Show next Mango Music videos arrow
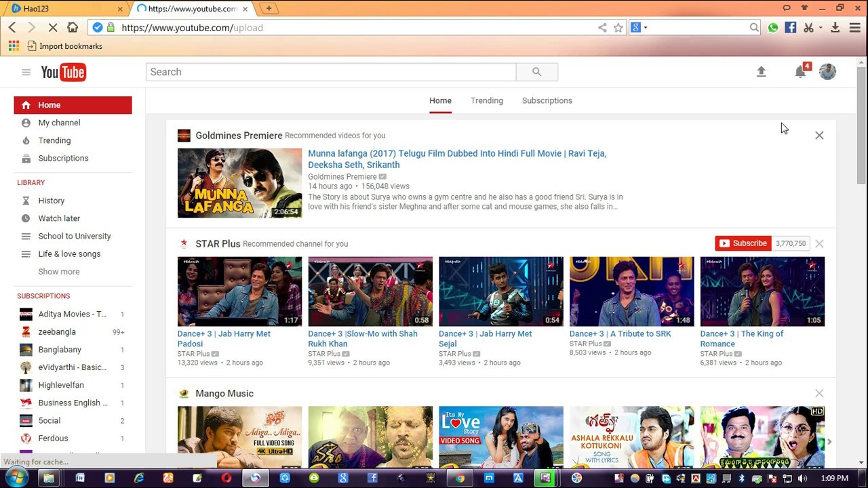 click(x=829, y=442)
